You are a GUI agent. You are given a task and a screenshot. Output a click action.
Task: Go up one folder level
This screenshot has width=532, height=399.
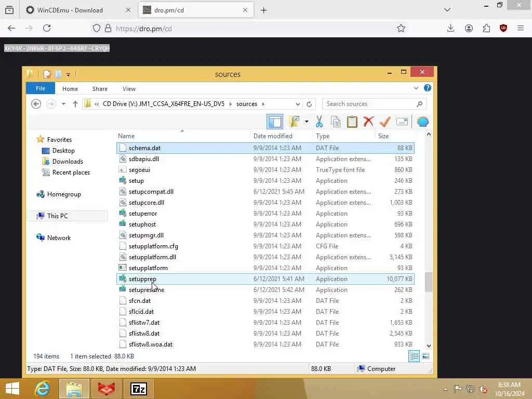tap(75, 104)
